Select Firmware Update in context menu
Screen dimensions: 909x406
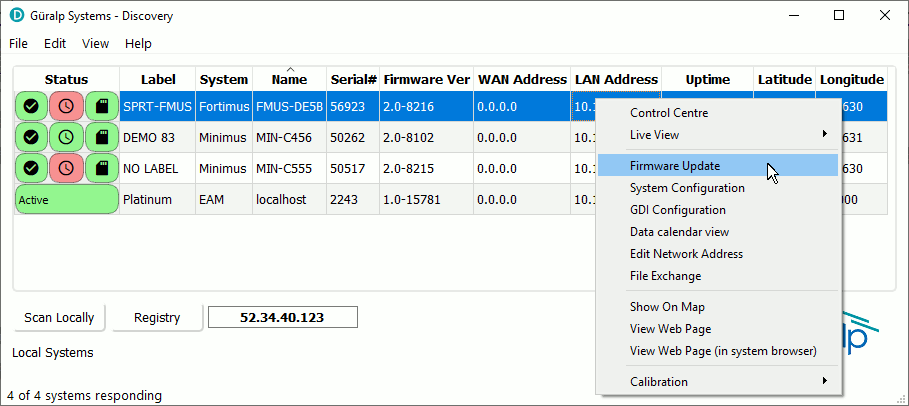tap(718, 165)
